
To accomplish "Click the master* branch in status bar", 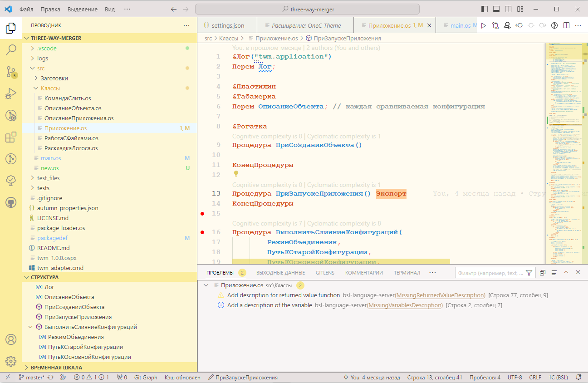I will [x=31, y=378].
